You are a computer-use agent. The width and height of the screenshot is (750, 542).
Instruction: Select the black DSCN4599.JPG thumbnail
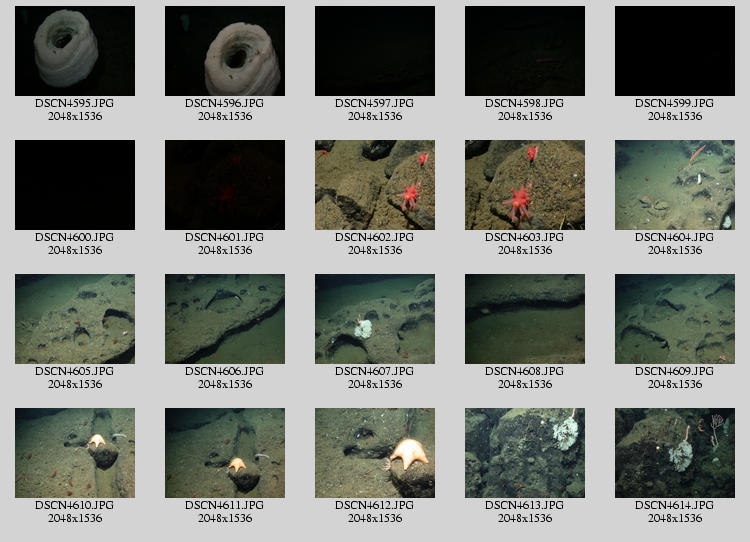(x=674, y=51)
